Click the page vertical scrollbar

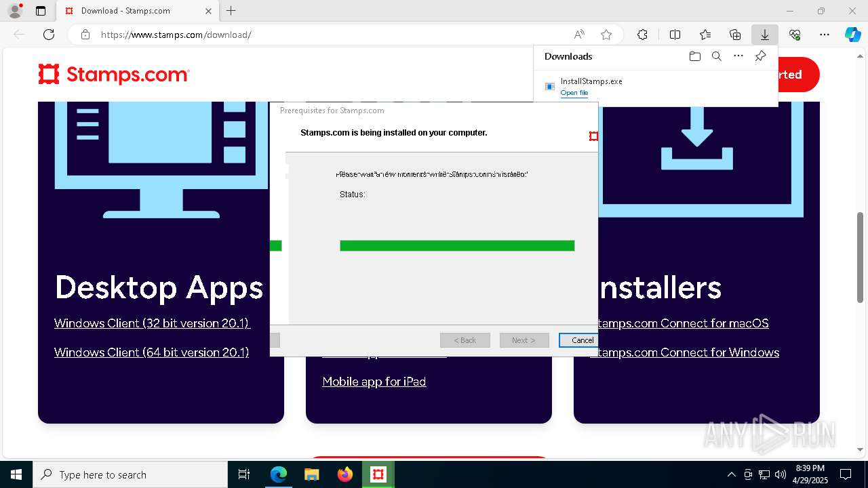point(861,258)
